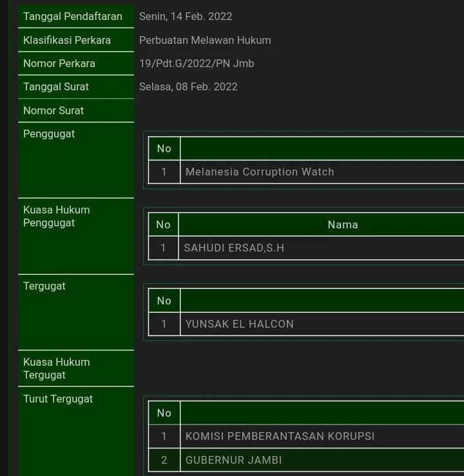The width and height of the screenshot is (464, 476).
Task: Click the Penggugat row label
Action: click(49, 134)
